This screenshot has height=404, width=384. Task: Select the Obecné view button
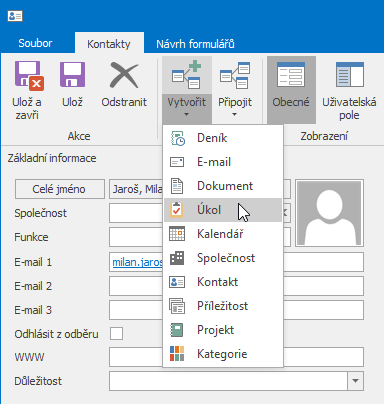(291, 90)
